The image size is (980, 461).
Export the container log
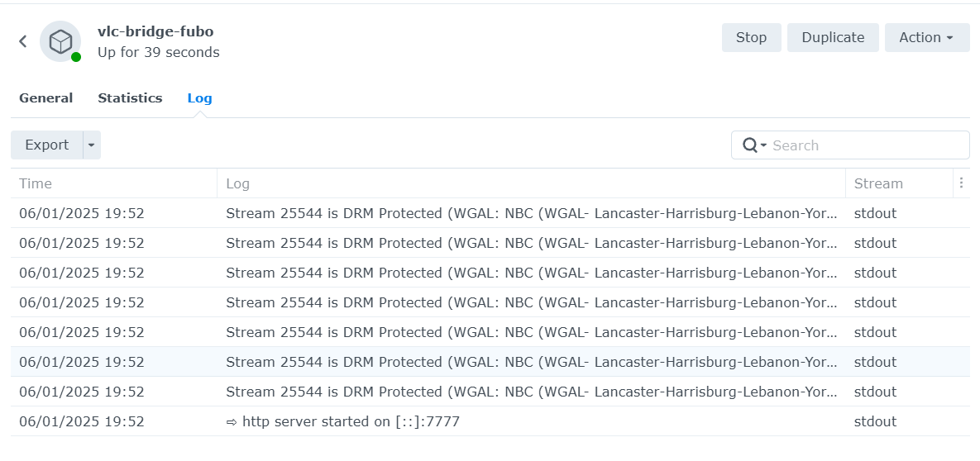point(47,145)
